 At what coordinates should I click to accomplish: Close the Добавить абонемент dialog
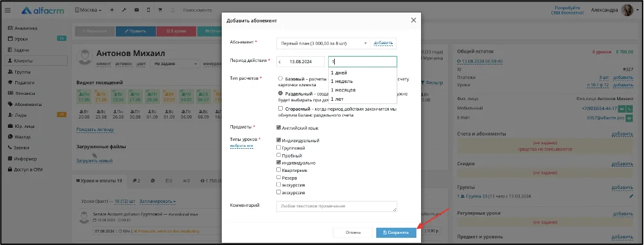(x=413, y=20)
